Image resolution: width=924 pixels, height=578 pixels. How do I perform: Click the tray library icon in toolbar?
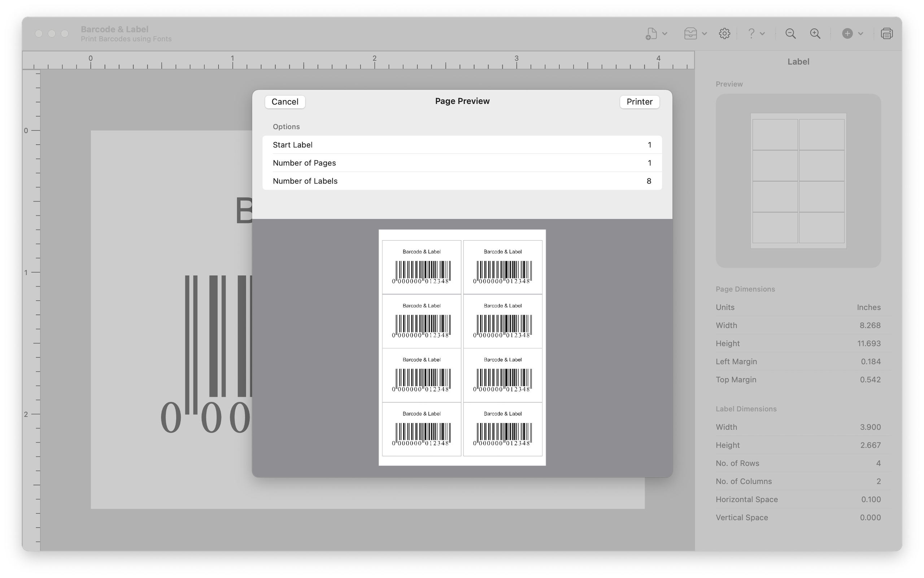coord(690,34)
